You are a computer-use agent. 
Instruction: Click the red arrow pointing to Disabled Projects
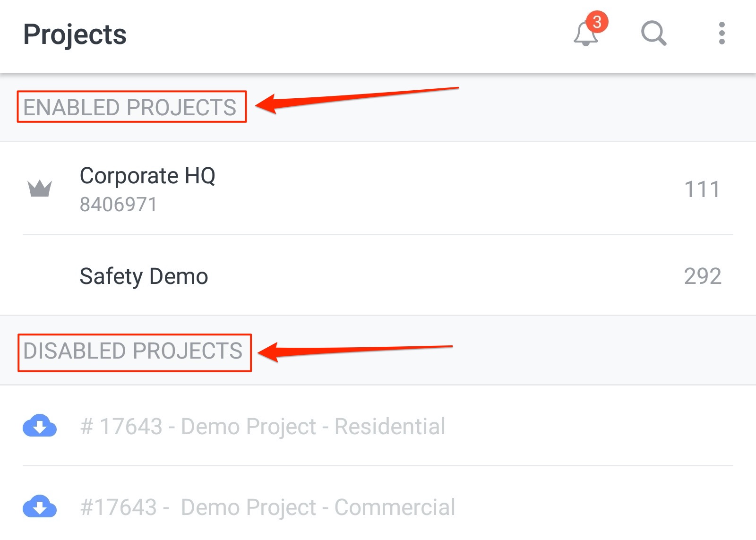(x=355, y=351)
